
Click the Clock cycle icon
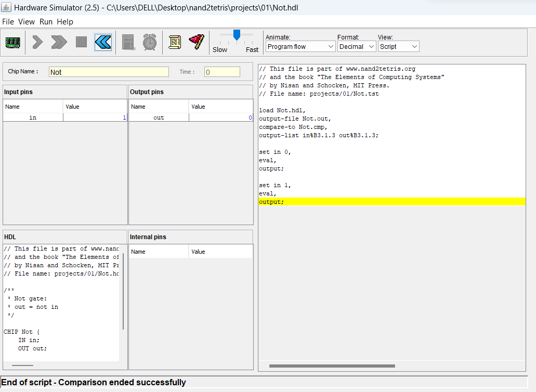(150, 42)
